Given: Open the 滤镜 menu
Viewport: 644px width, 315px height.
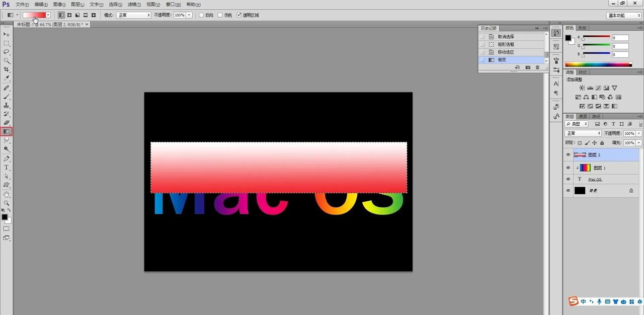Looking at the screenshot, I should [x=133, y=4].
